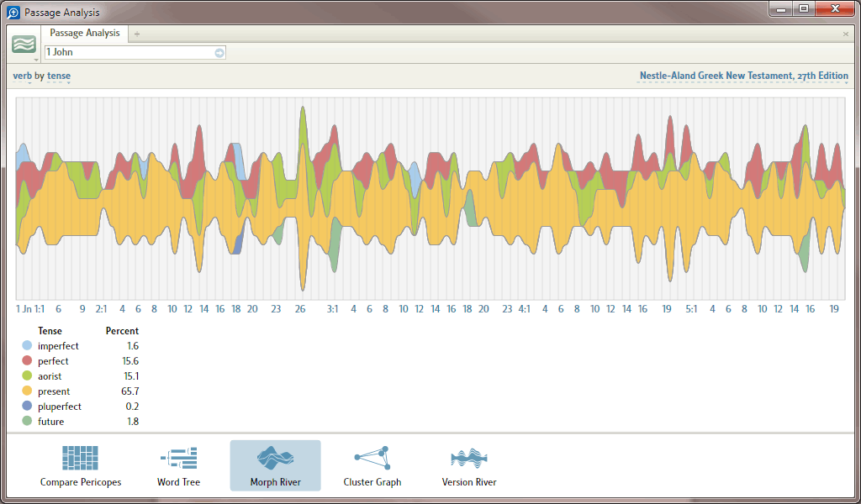
Task: Click the go arrow in reference box
Action: [x=219, y=53]
